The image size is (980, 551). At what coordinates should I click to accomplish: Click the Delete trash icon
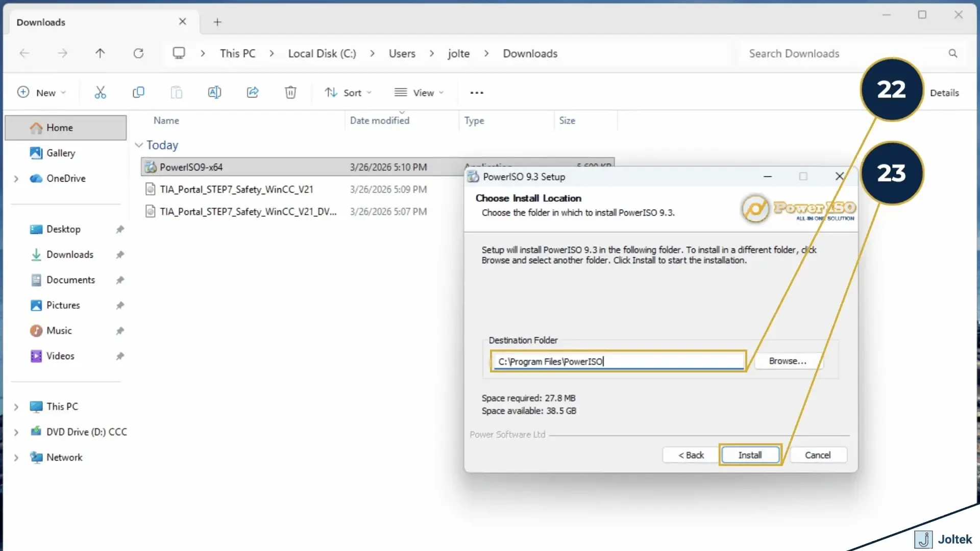(x=290, y=92)
